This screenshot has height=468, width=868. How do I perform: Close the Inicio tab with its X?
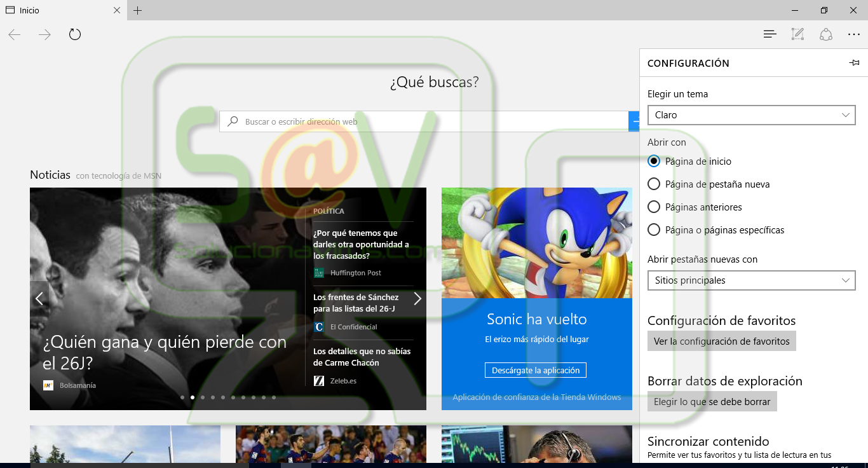click(116, 10)
